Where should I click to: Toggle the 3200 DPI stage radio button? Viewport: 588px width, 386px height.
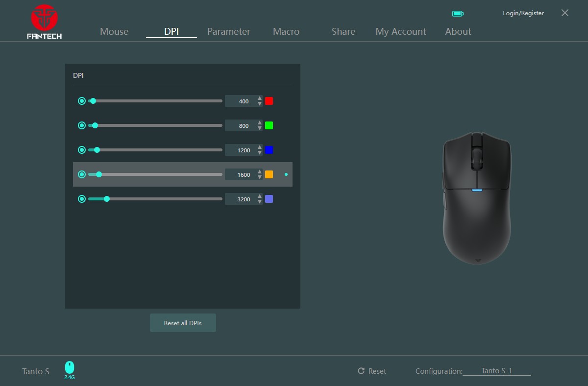tap(82, 199)
